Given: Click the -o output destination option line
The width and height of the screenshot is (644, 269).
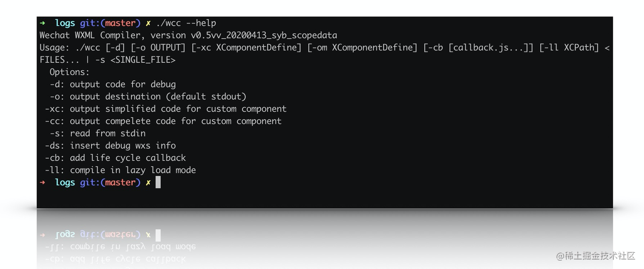Looking at the screenshot, I should [148, 97].
